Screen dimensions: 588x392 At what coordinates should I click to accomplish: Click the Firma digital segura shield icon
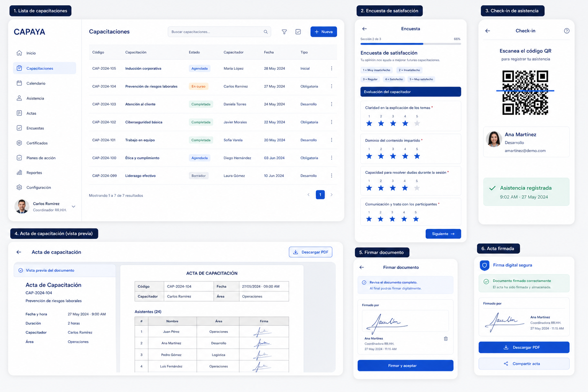click(485, 265)
